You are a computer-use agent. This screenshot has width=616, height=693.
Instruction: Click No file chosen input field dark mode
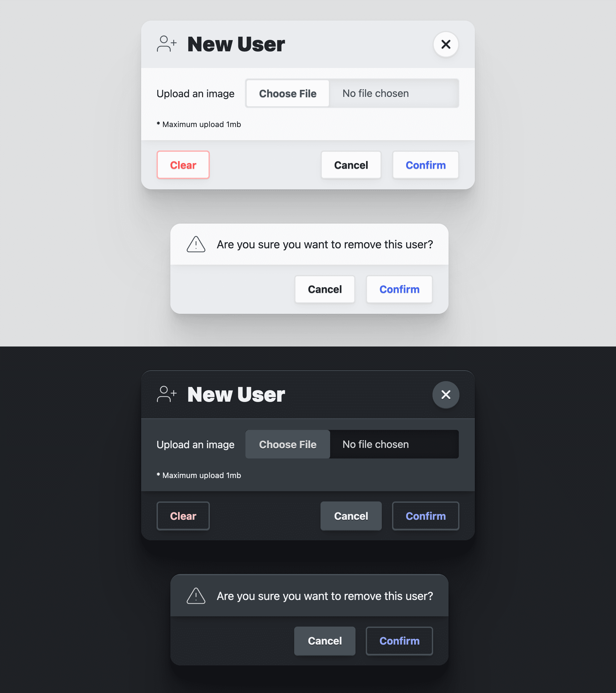click(394, 444)
